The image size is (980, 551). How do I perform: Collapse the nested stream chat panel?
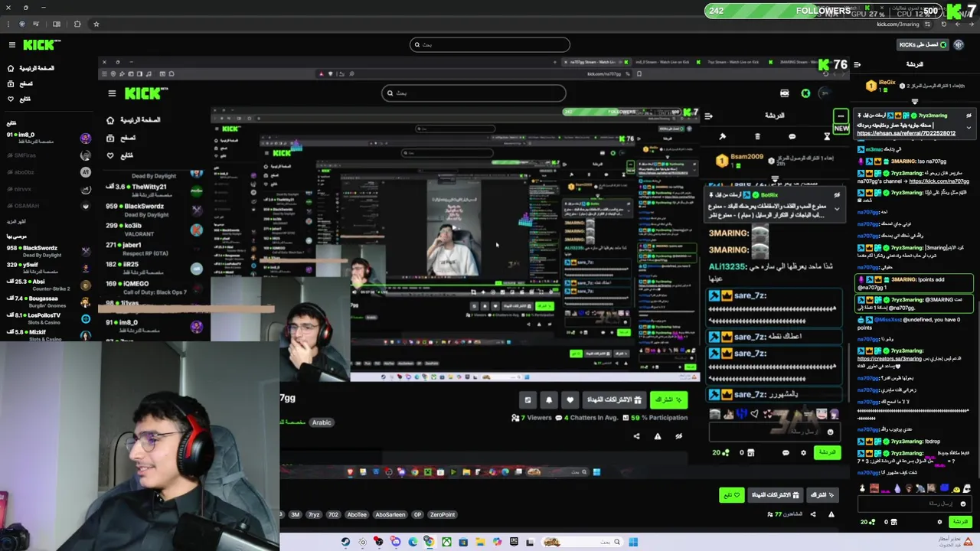coord(708,116)
